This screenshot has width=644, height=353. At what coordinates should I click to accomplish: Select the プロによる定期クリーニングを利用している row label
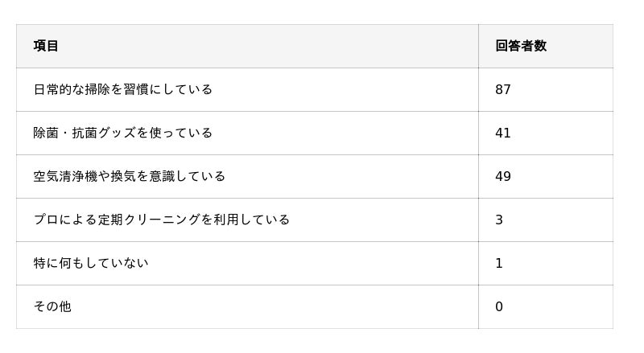coord(161,220)
